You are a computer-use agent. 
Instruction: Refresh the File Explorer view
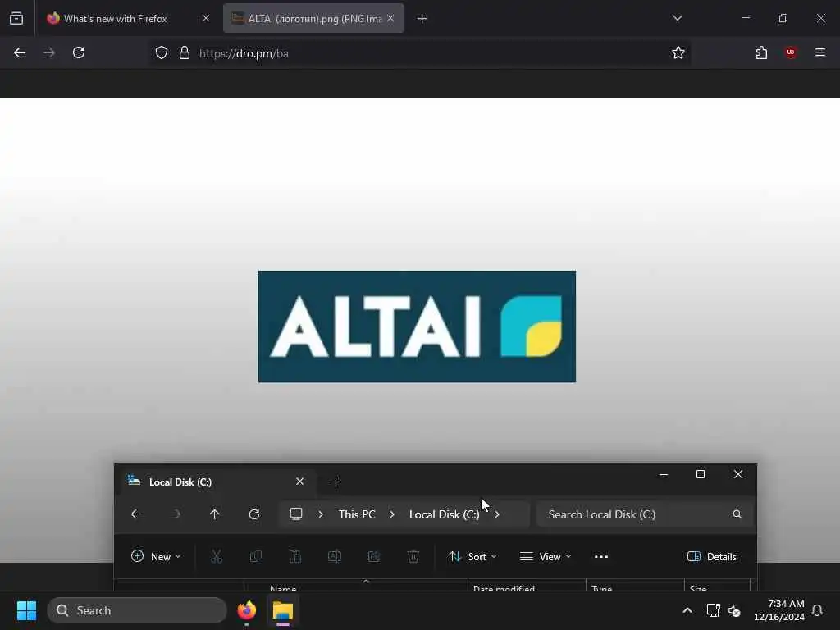pos(254,514)
